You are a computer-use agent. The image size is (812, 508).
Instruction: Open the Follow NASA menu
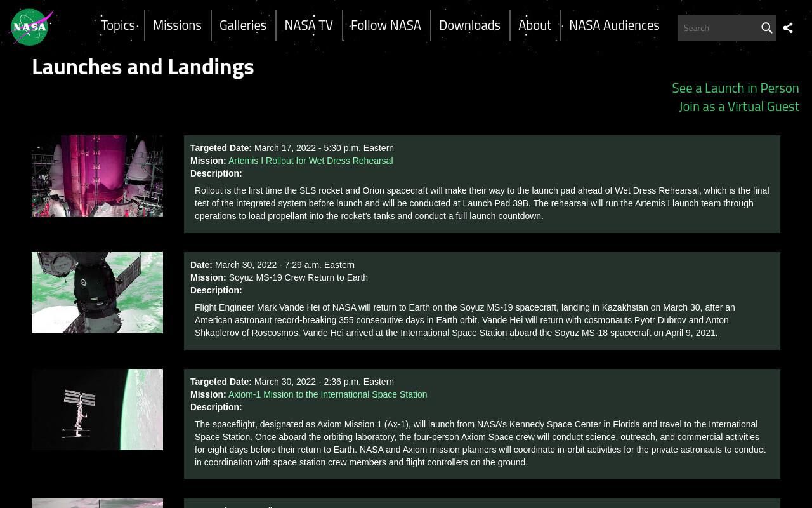point(386,25)
